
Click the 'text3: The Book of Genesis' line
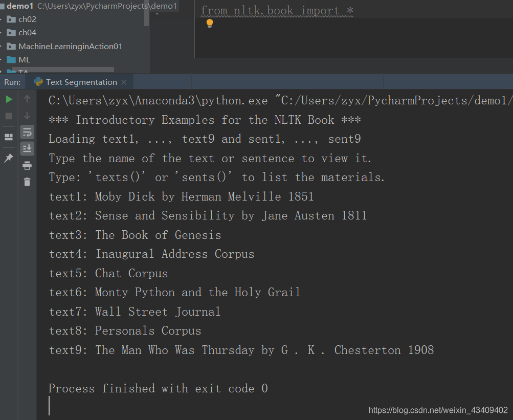(x=135, y=235)
